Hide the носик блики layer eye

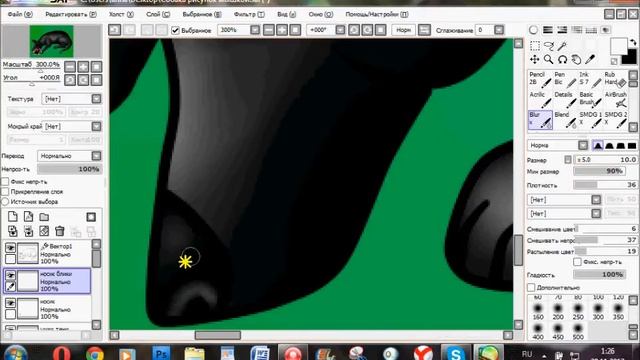11,275
